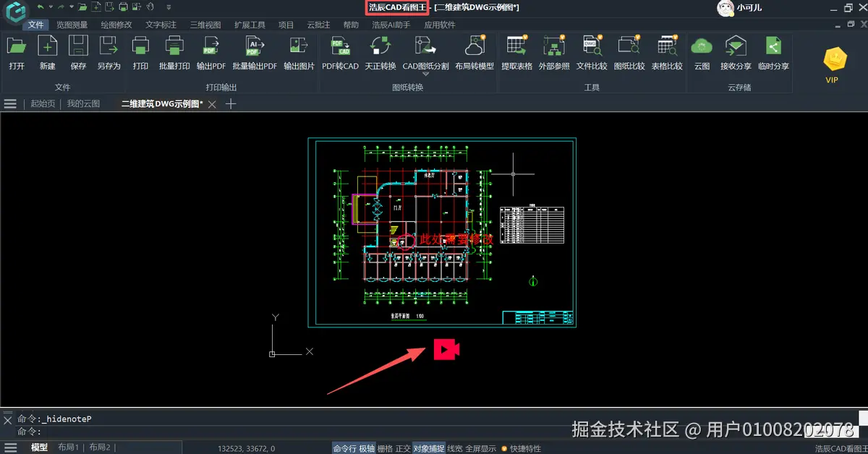This screenshot has height=454, width=868.
Task: Click the title bar printer icon
Action: click(x=123, y=7)
